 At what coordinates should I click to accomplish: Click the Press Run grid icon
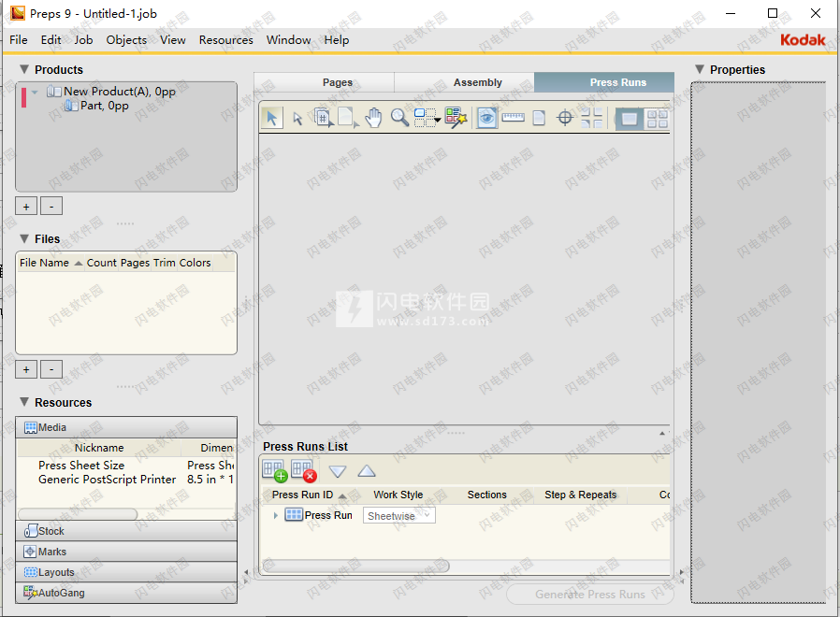294,515
